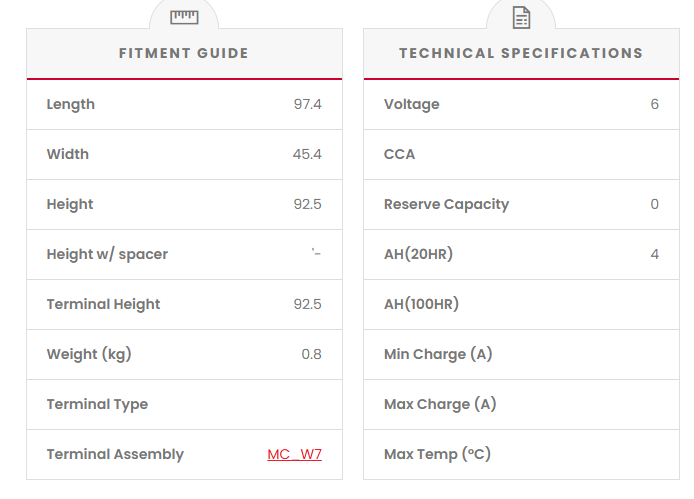Click the AH(20HR) value 4
Screen dimensions: 694x499
pos(655,254)
